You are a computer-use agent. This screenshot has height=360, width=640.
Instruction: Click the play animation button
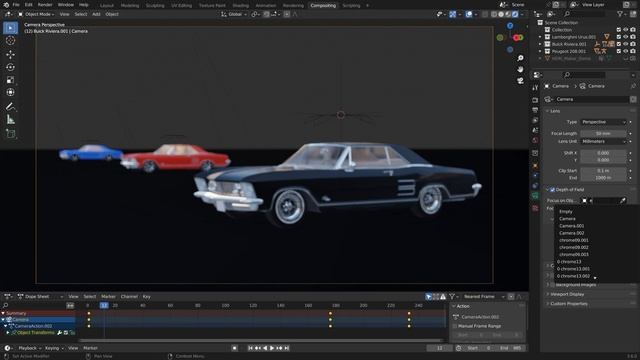point(272,348)
